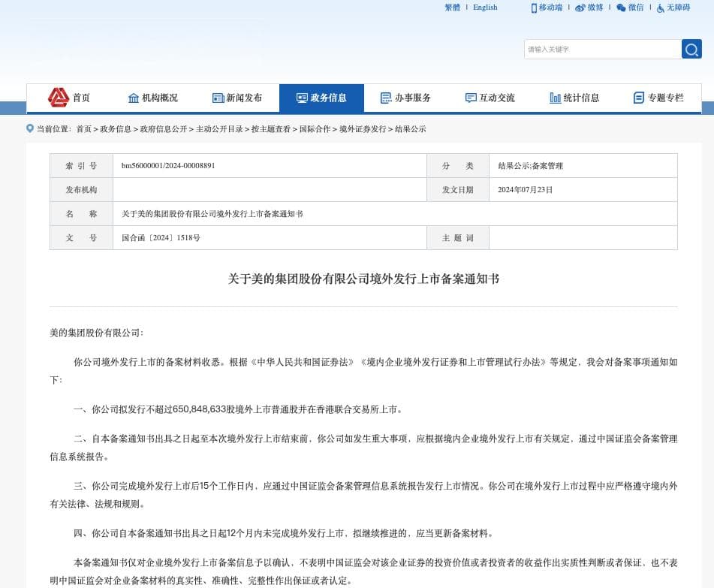
Task: Click the centered article heading
Action: click(x=363, y=279)
